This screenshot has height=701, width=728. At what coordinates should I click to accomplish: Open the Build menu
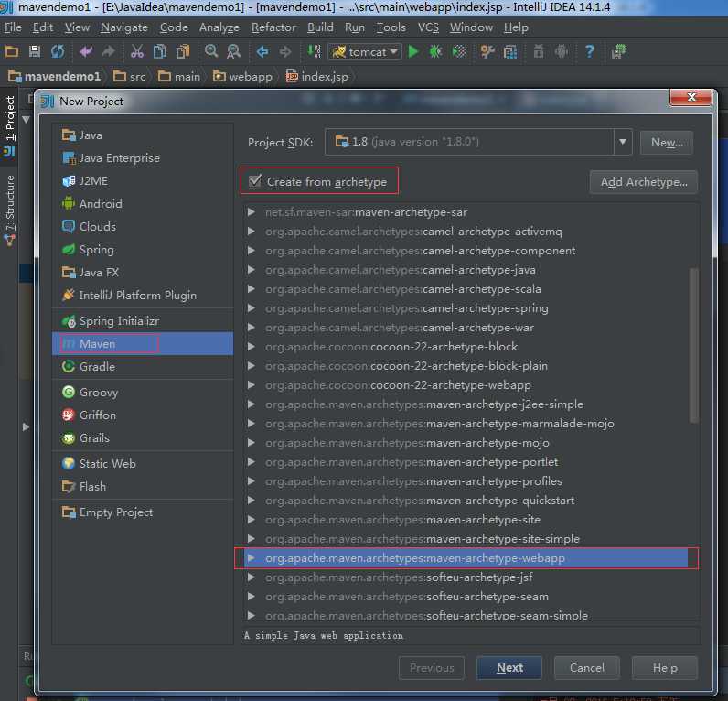click(320, 27)
